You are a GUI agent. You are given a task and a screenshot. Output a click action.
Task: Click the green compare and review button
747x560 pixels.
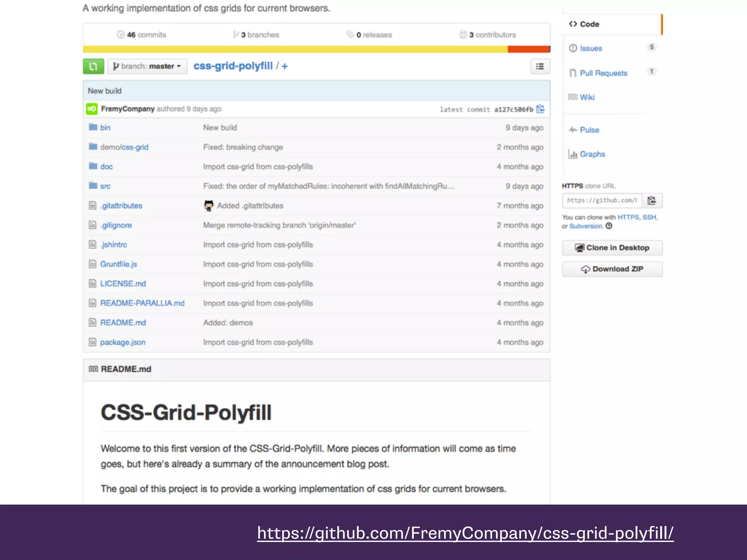click(x=93, y=66)
